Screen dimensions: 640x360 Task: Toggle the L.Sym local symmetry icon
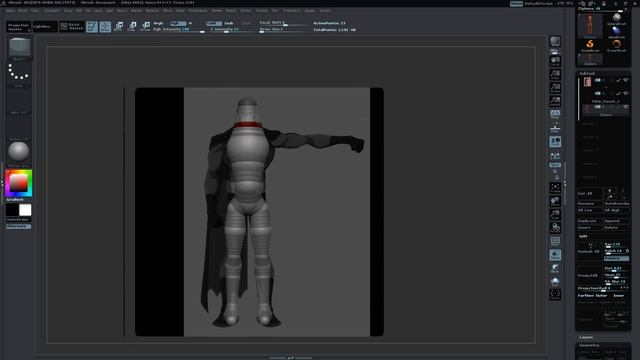(x=555, y=156)
